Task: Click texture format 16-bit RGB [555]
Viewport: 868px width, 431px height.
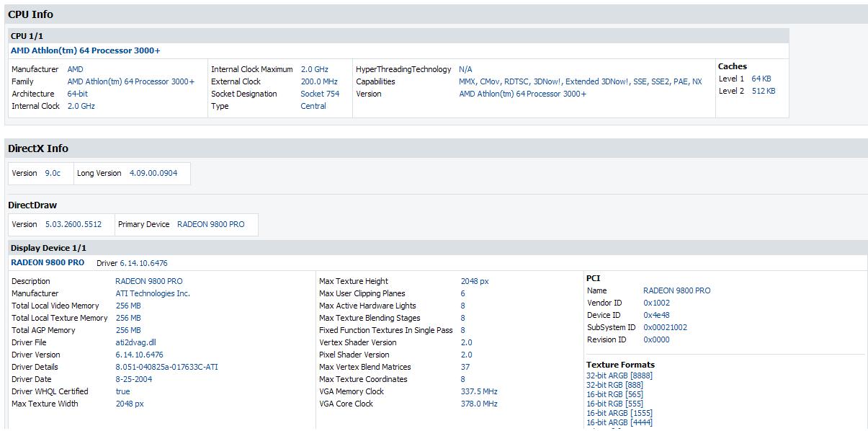Action: (x=614, y=404)
